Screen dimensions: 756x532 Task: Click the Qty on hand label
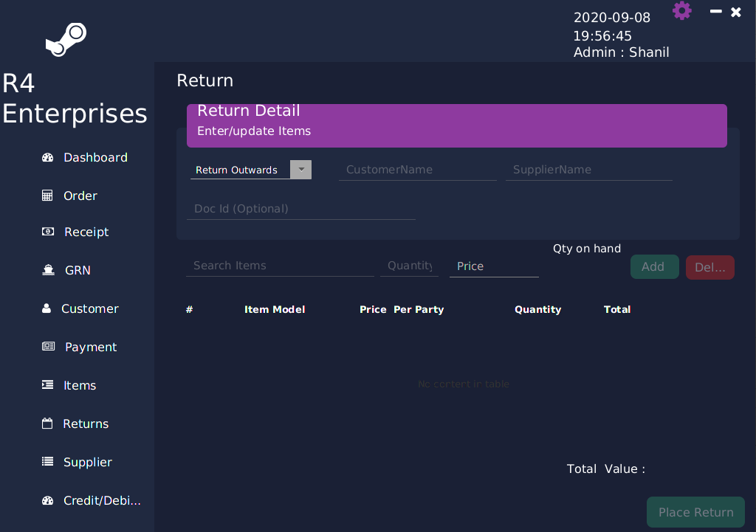point(587,249)
